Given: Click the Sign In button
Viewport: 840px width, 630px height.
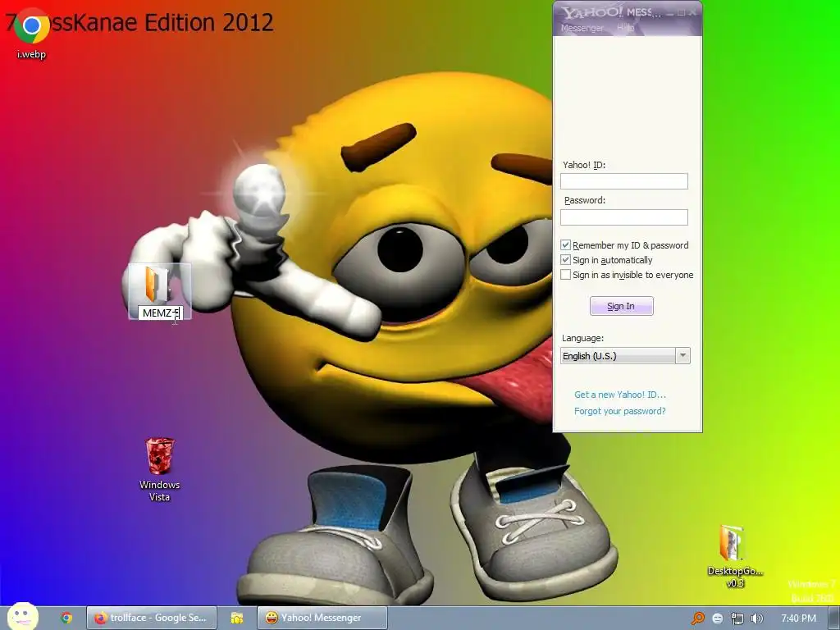Looking at the screenshot, I should (x=622, y=306).
